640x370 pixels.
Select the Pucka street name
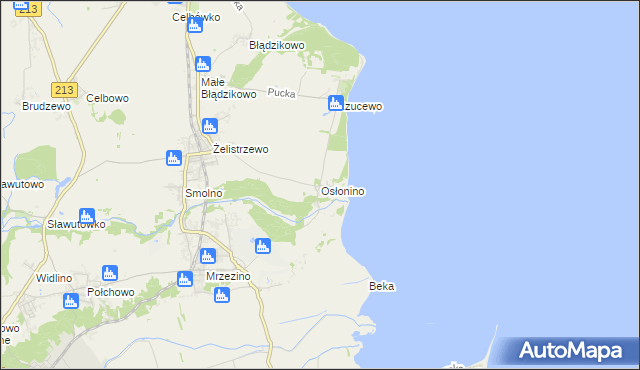282,93
